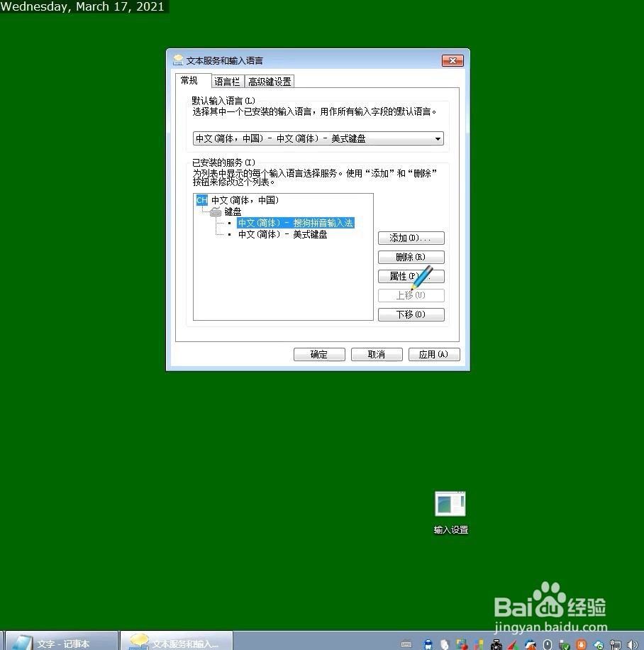The height and width of the screenshot is (650, 644).
Task: Click the 应用(A) button
Action: (x=434, y=354)
